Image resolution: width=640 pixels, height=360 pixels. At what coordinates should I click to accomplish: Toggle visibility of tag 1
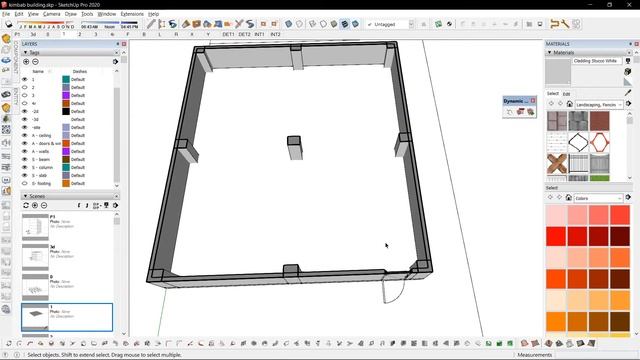pyautogui.click(x=24, y=79)
